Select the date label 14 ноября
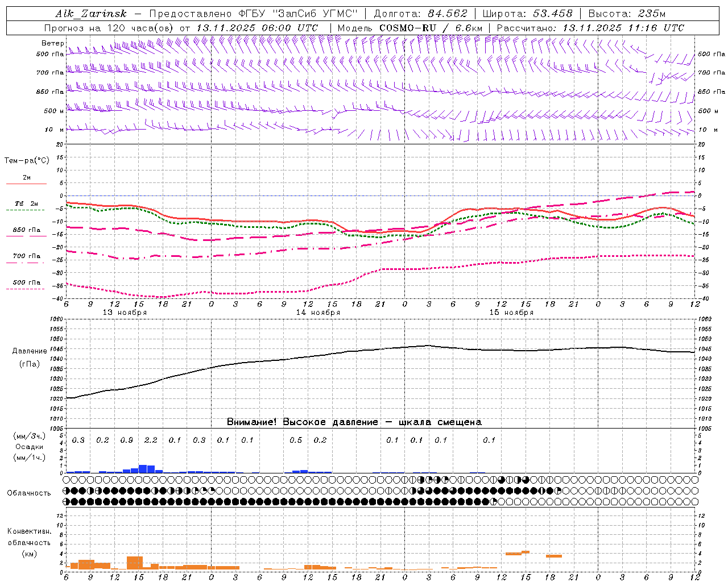 tap(318, 313)
